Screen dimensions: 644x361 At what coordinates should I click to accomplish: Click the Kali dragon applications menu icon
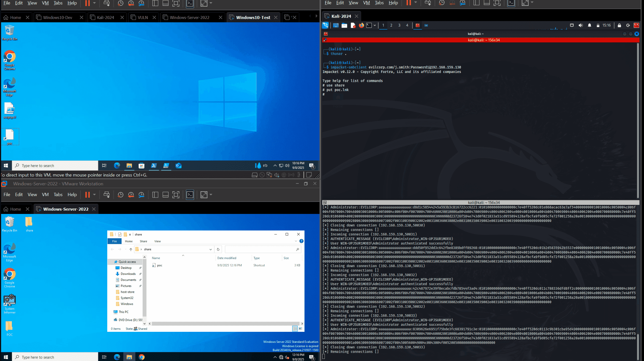pos(326,25)
